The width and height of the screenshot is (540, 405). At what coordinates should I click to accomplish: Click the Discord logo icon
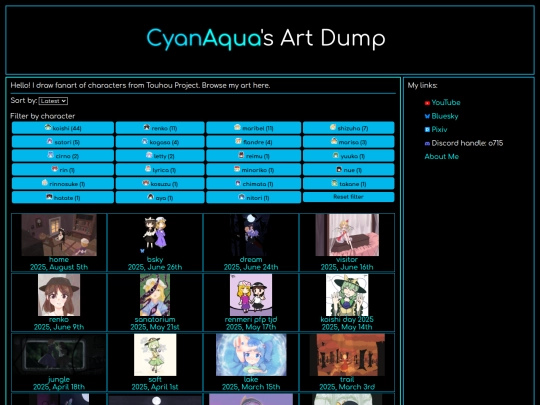(x=427, y=144)
